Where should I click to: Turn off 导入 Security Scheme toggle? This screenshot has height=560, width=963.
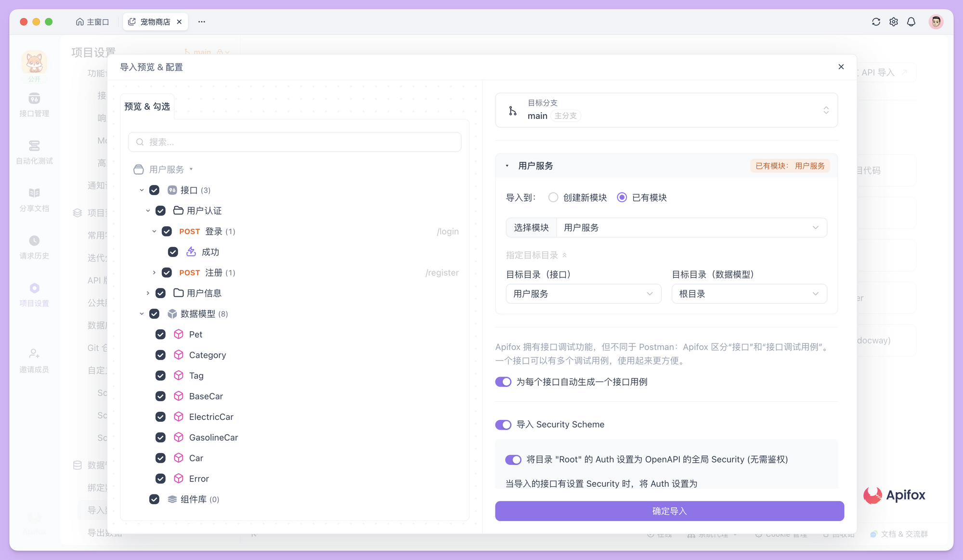(x=503, y=425)
